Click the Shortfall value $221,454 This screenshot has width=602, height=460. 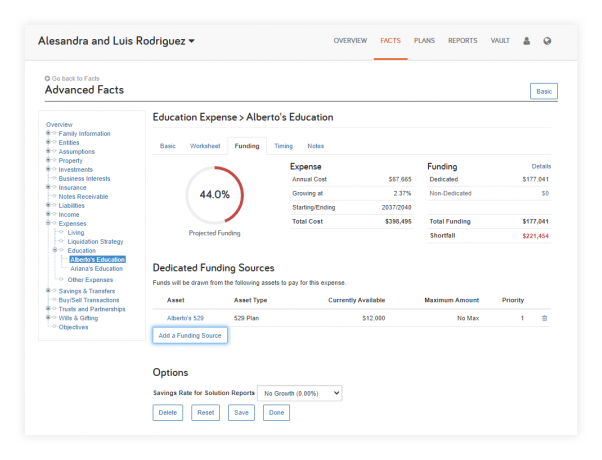coord(535,236)
